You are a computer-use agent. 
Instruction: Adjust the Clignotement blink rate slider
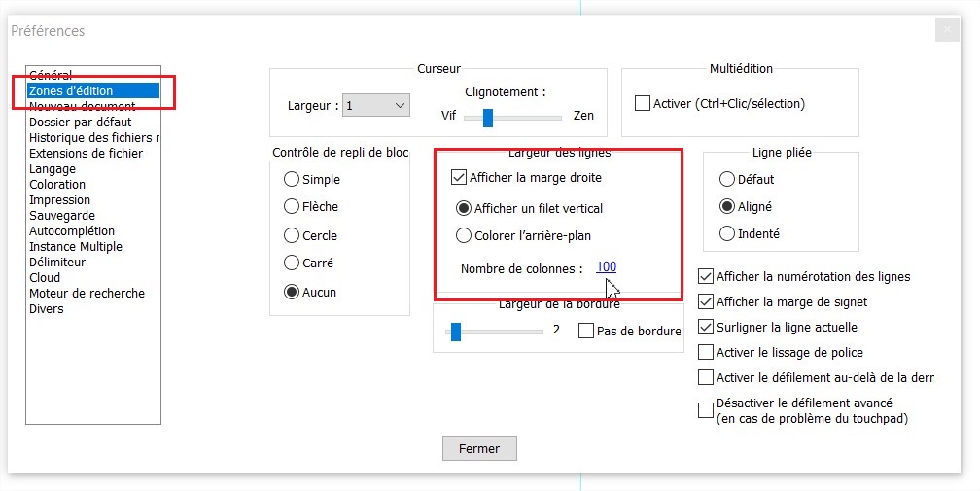487,117
